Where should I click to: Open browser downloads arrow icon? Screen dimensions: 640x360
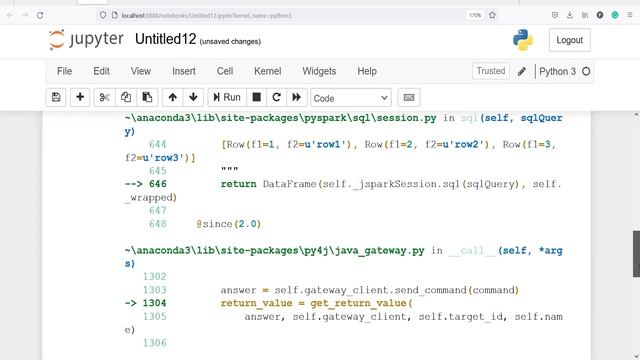click(x=570, y=15)
